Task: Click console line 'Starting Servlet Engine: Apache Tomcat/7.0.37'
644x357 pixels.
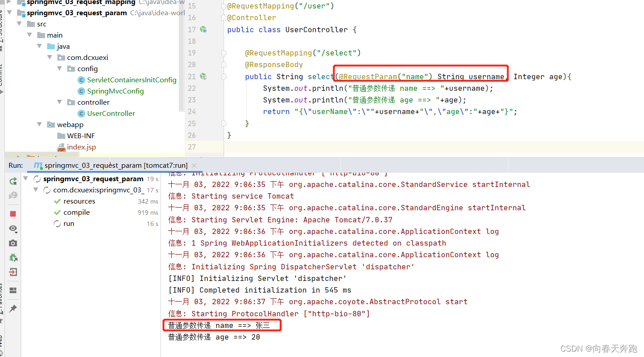Action: (280, 220)
